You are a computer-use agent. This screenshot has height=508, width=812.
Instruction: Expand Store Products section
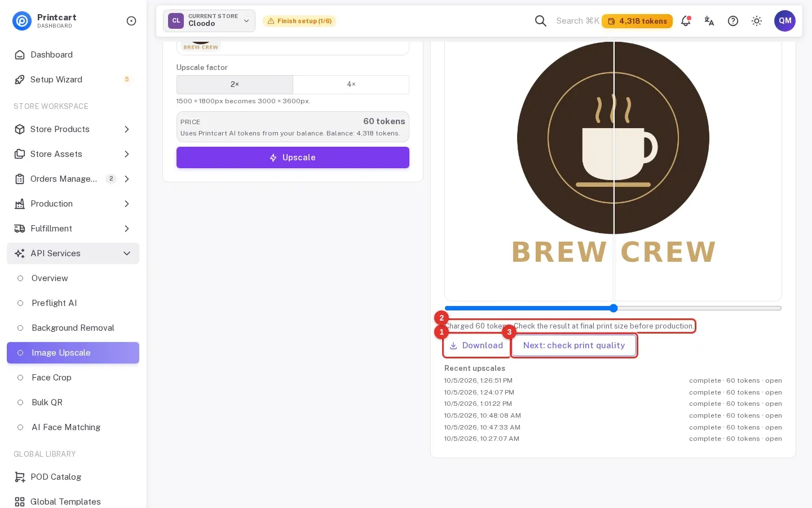(x=73, y=129)
